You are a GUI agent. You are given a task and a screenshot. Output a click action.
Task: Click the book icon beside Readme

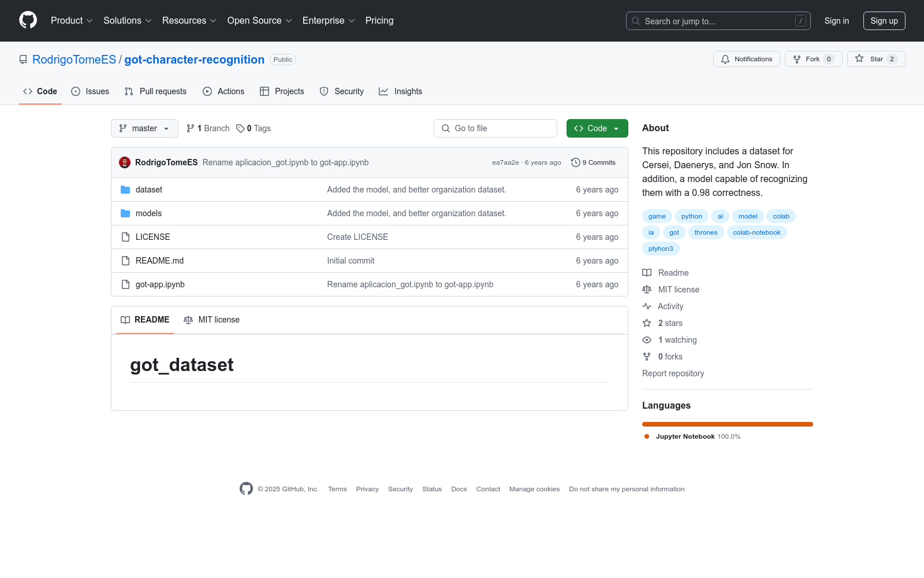(x=647, y=273)
